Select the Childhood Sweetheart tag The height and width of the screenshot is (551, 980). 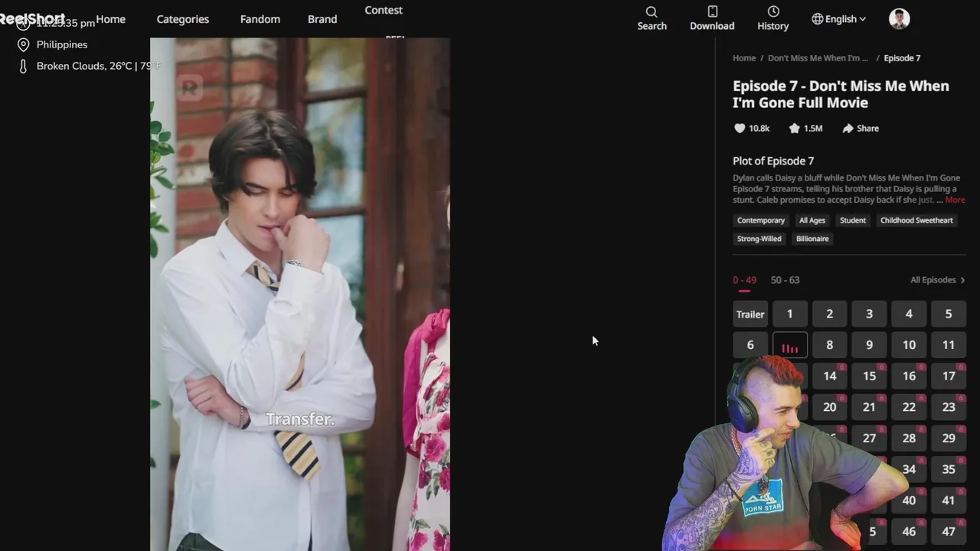click(916, 220)
